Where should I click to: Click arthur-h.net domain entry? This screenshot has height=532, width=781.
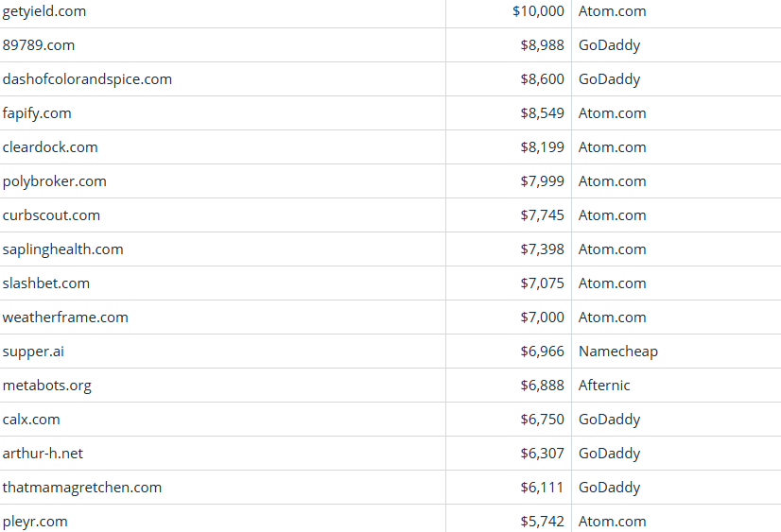pos(43,454)
